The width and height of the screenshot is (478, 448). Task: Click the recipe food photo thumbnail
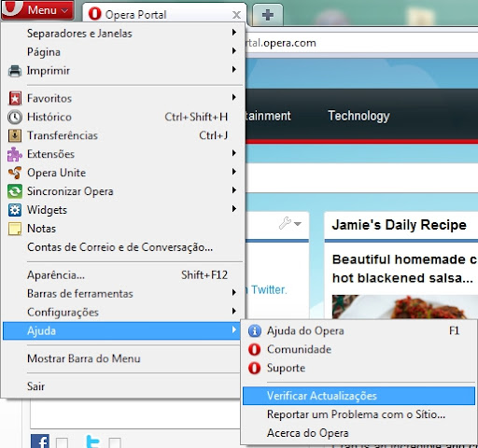click(x=404, y=307)
